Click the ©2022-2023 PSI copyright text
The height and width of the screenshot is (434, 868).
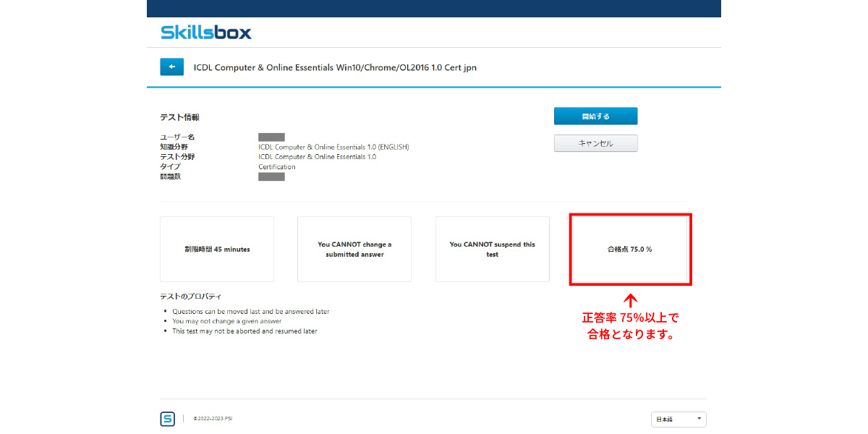[x=213, y=419]
